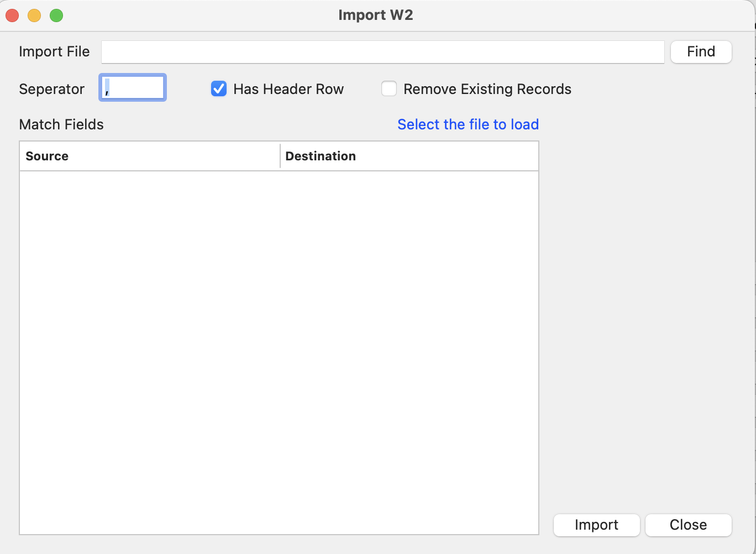Click the yellow minimize button
Viewport: 756px width, 554px height.
click(x=34, y=15)
